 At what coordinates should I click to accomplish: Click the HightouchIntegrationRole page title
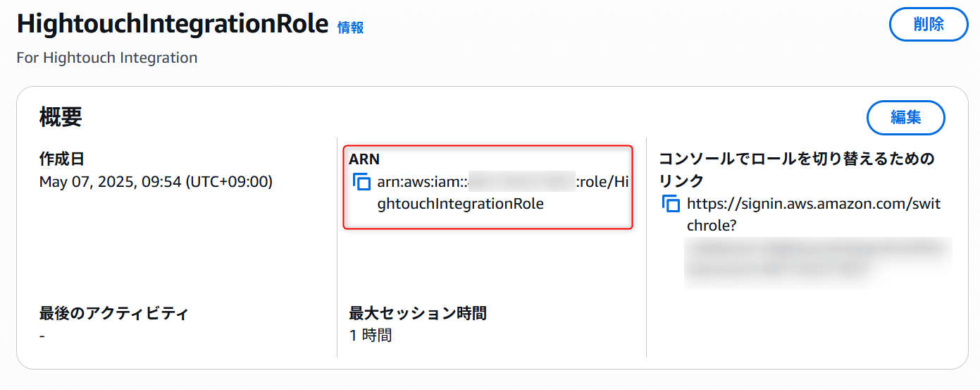pyautogui.click(x=173, y=24)
